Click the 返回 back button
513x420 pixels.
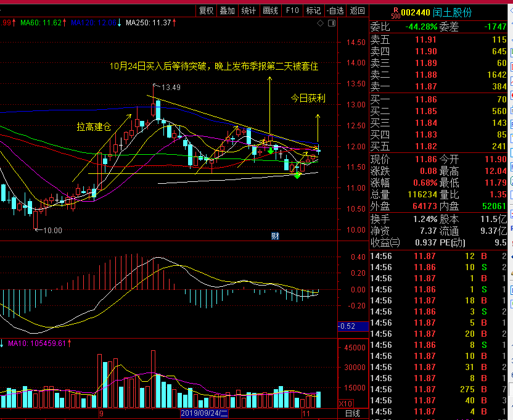[x=357, y=11]
